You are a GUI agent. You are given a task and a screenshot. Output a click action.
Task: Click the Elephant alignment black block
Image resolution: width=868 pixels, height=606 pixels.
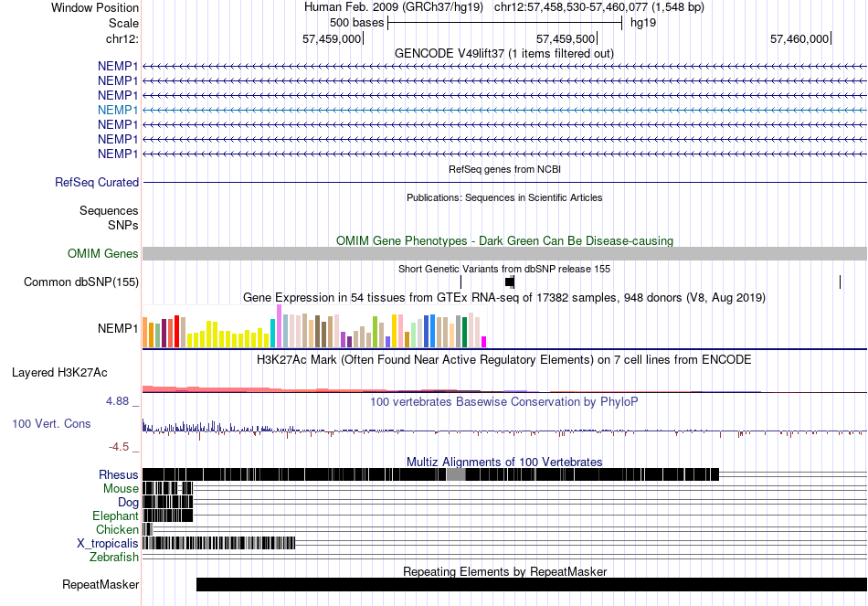[168, 516]
